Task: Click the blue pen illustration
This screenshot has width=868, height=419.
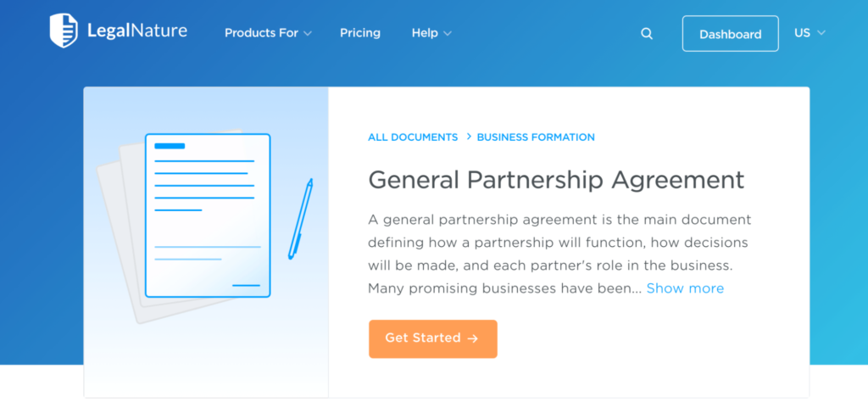Action: point(301,218)
